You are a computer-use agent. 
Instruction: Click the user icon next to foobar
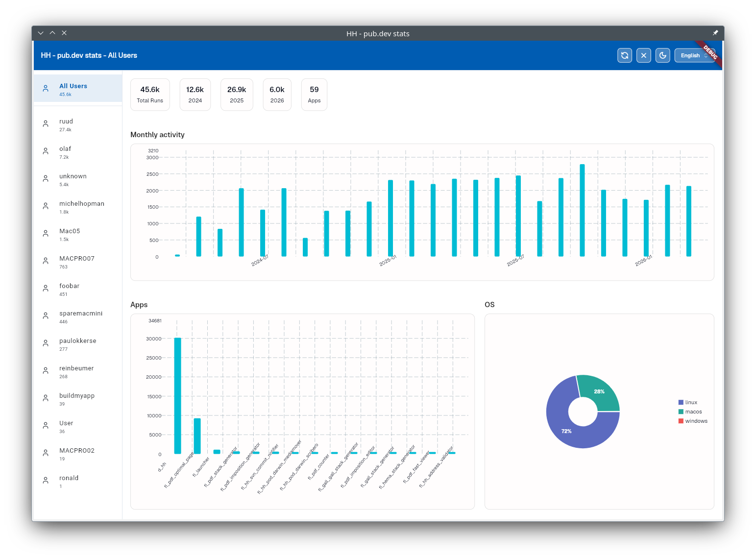(46, 289)
